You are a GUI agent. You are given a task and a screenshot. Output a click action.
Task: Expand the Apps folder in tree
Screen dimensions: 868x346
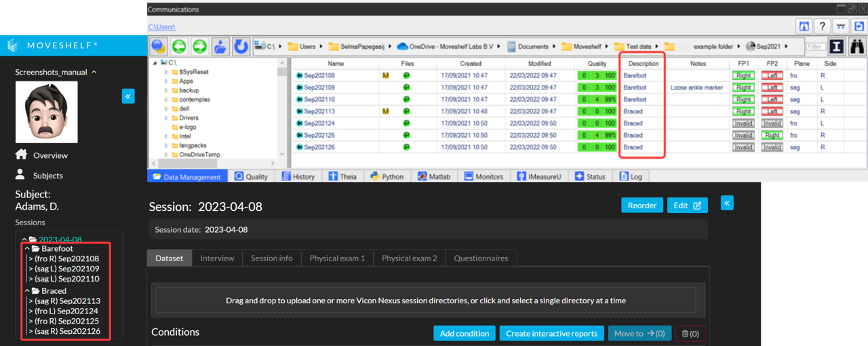(166, 81)
